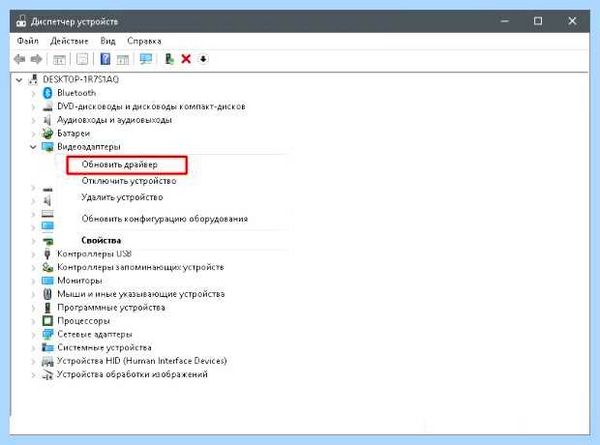Select the Мониторы tree item
This screenshot has height=445, width=600.
(80, 280)
